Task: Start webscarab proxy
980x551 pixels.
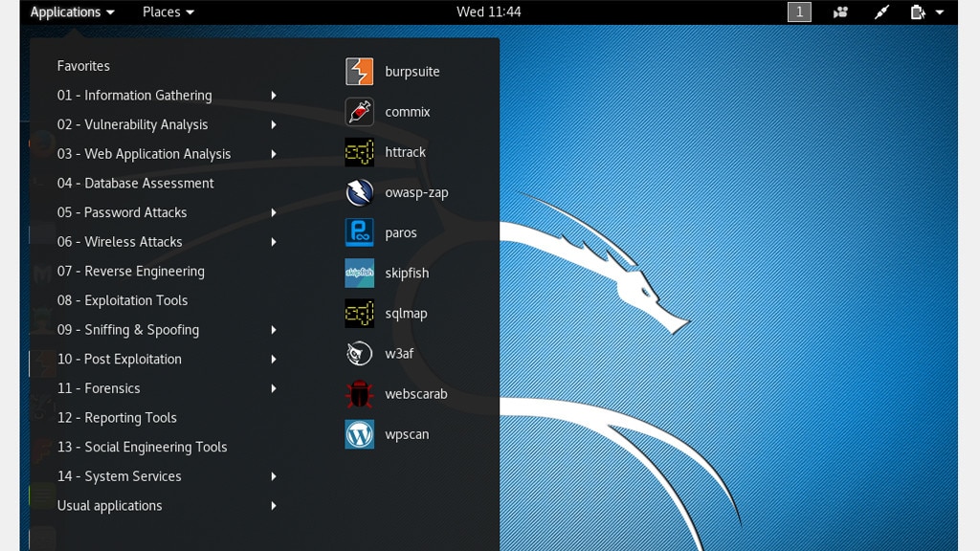Action: 415,393
